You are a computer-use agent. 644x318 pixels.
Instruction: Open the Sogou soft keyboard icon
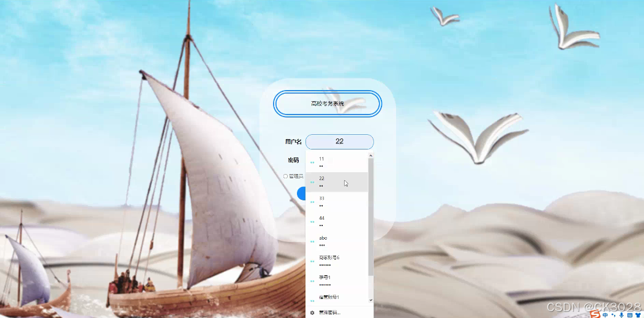[630, 315]
